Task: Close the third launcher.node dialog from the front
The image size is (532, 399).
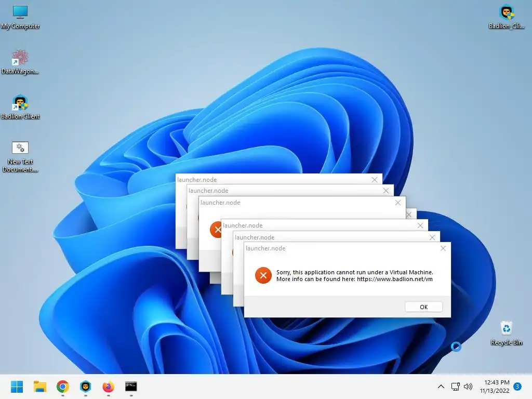Action: click(420, 225)
